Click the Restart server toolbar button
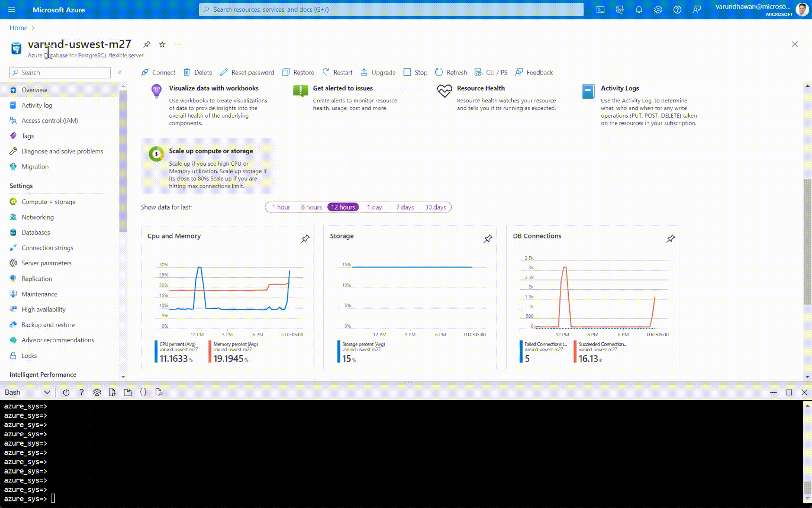 (x=338, y=72)
